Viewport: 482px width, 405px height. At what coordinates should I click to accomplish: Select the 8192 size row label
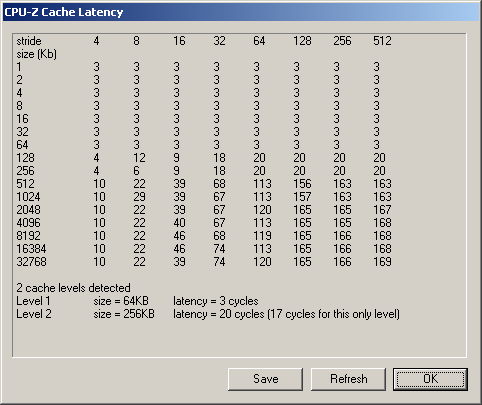coord(28,236)
